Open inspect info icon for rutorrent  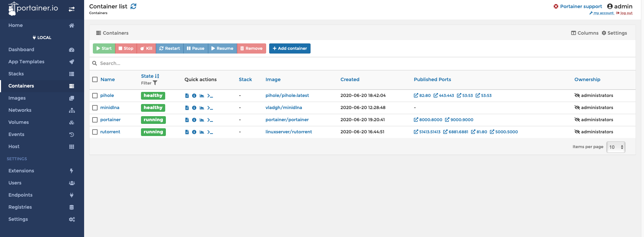click(194, 132)
